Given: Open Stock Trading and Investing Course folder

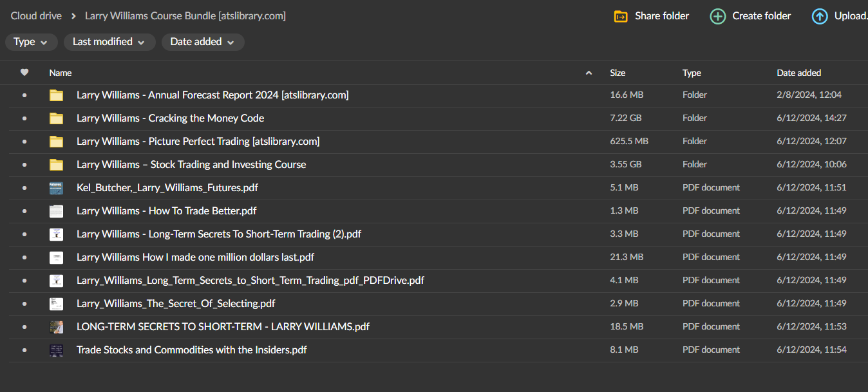Looking at the screenshot, I should [191, 165].
